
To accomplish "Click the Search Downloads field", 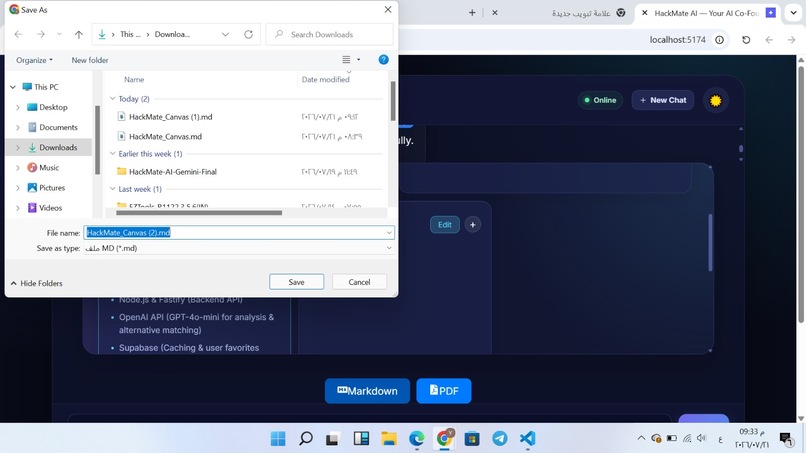I will tap(329, 34).
